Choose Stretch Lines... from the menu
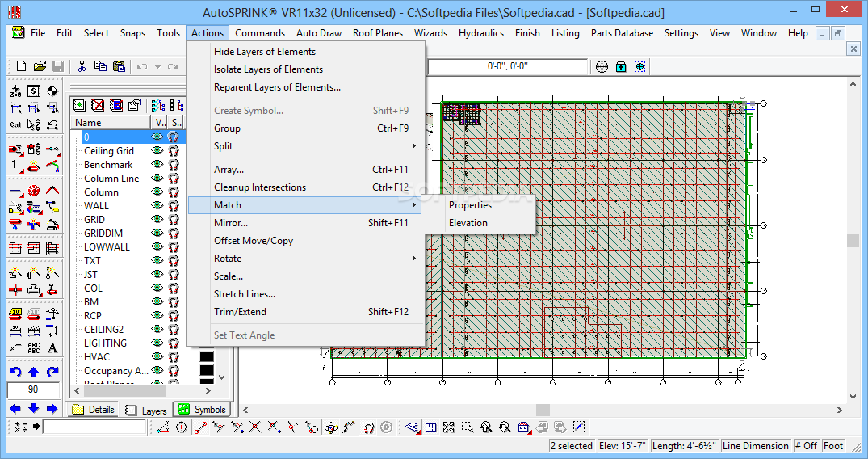The width and height of the screenshot is (868, 459). click(306, 294)
